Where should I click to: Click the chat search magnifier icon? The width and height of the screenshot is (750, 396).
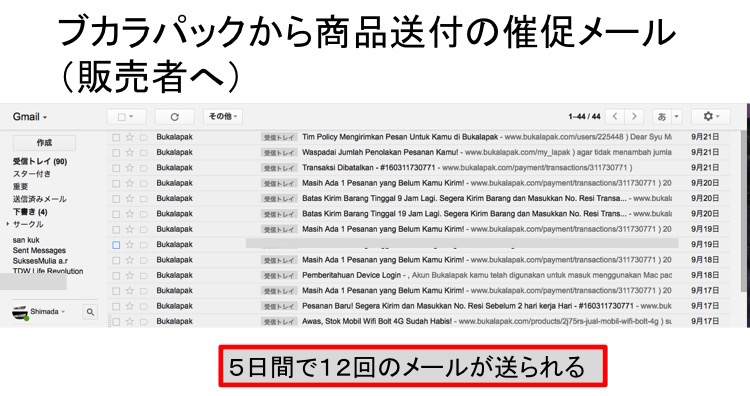click(x=90, y=312)
